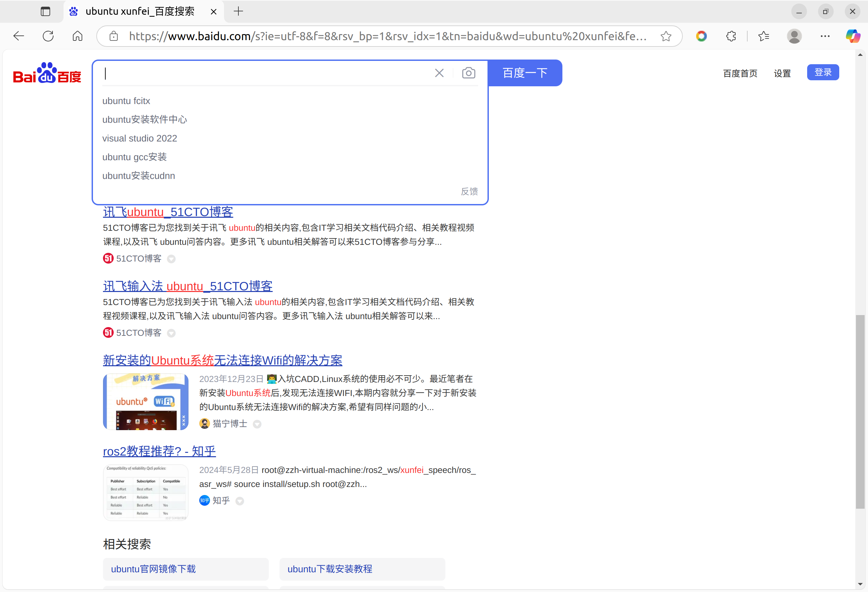Click the browser extensions puzzle icon
Screen dimensions: 868x592
pos(732,36)
